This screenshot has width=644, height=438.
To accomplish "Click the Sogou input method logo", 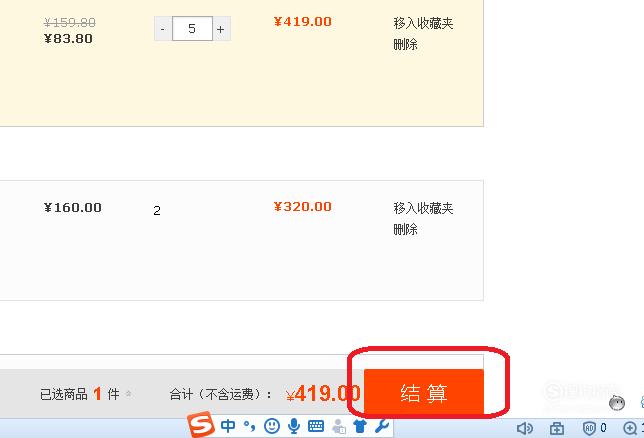I will pyautogui.click(x=201, y=425).
